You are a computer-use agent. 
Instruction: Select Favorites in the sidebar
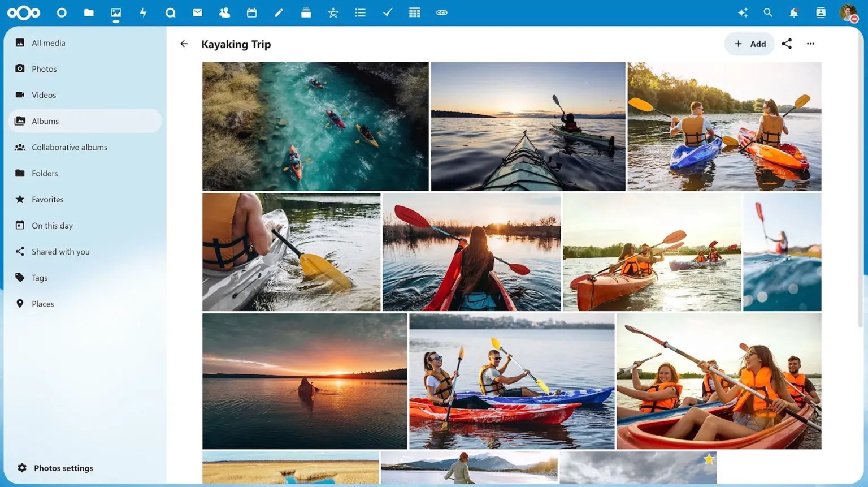pyautogui.click(x=47, y=199)
